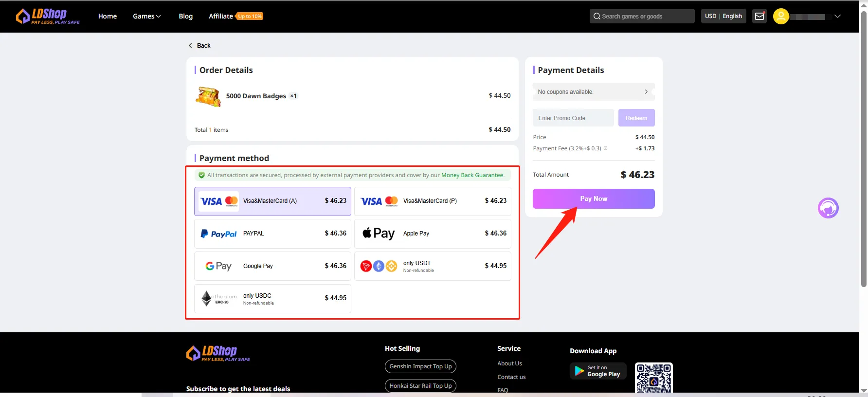Image resolution: width=868 pixels, height=397 pixels.
Task: Select PAYPAL payment method
Action: pyautogui.click(x=272, y=234)
